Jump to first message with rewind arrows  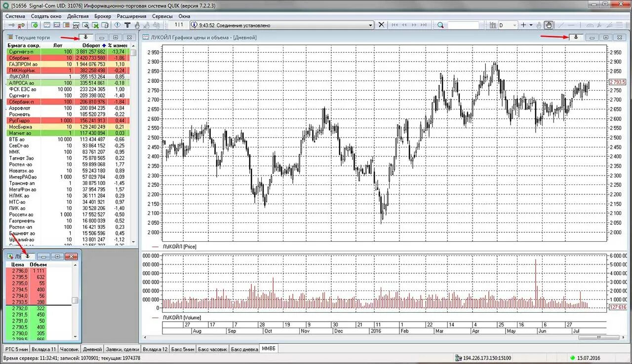pyautogui.click(x=395, y=25)
